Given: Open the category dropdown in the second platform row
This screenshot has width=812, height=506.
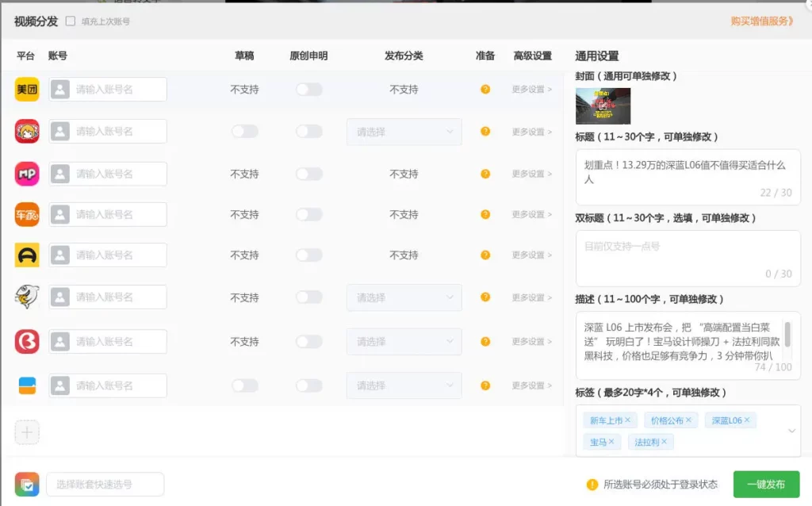Looking at the screenshot, I should pos(404,132).
